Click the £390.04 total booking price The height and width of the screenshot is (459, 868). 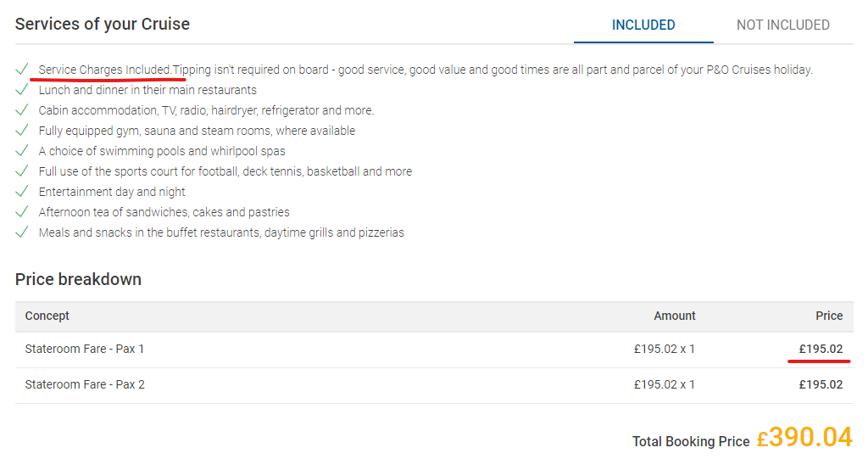804,437
